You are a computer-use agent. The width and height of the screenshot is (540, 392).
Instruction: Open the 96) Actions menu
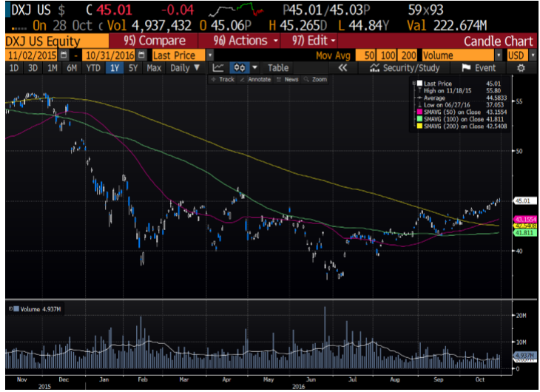click(246, 41)
